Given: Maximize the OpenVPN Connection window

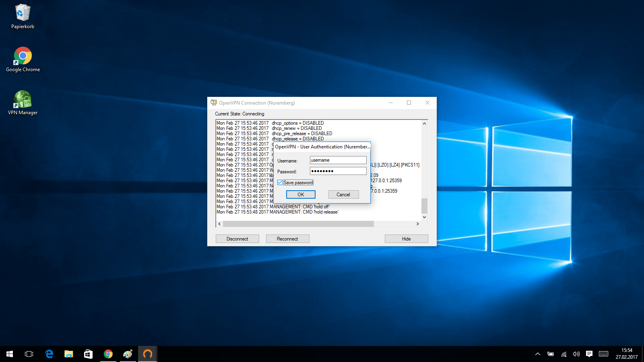Looking at the screenshot, I should [409, 103].
